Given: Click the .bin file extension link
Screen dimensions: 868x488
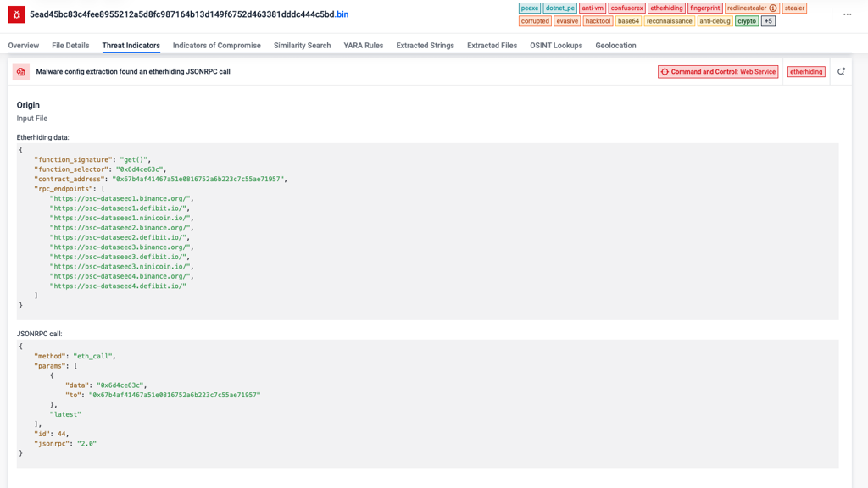Looking at the screenshot, I should pyautogui.click(x=342, y=14).
